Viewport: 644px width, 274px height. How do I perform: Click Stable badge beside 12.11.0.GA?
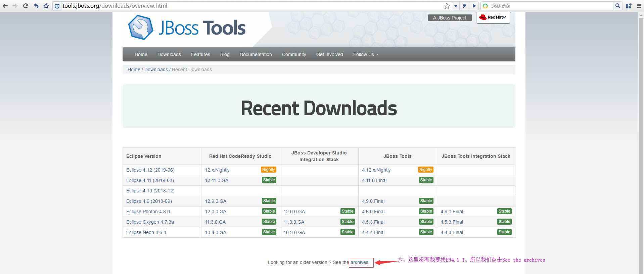(x=269, y=180)
